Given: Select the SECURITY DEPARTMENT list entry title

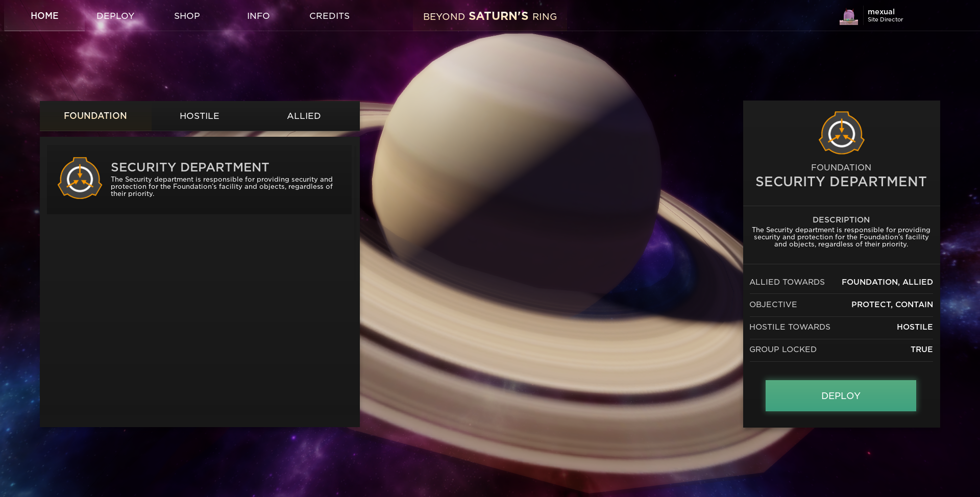Looking at the screenshot, I should pos(190,167).
